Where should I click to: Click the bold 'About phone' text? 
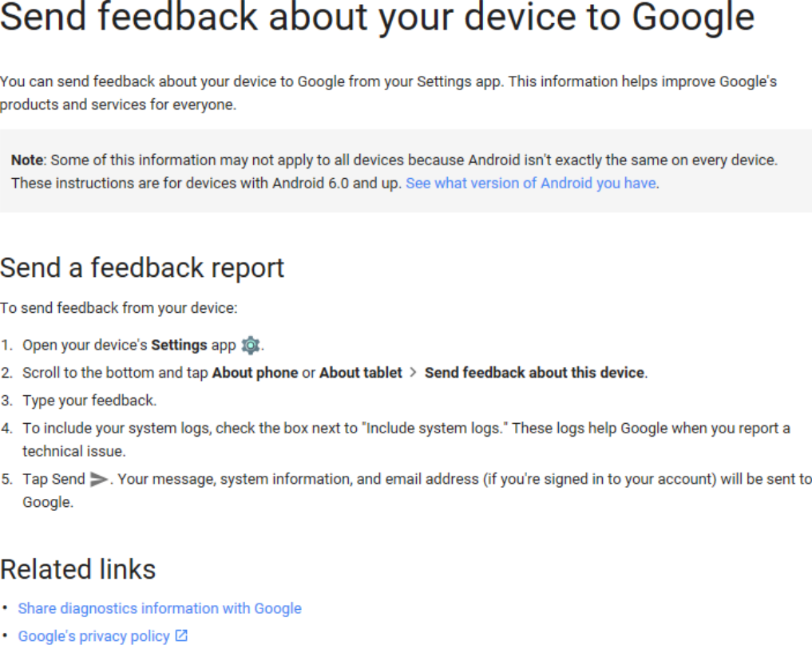255,373
